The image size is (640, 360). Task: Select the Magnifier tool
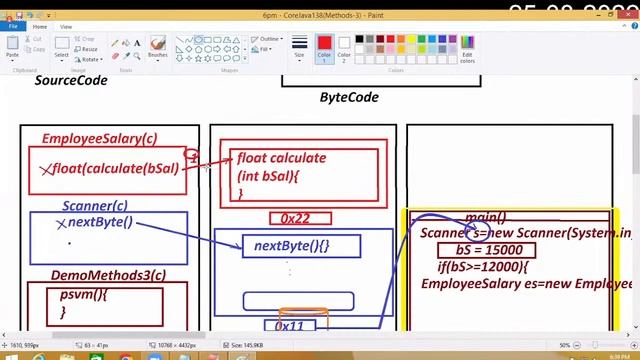coord(137,56)
